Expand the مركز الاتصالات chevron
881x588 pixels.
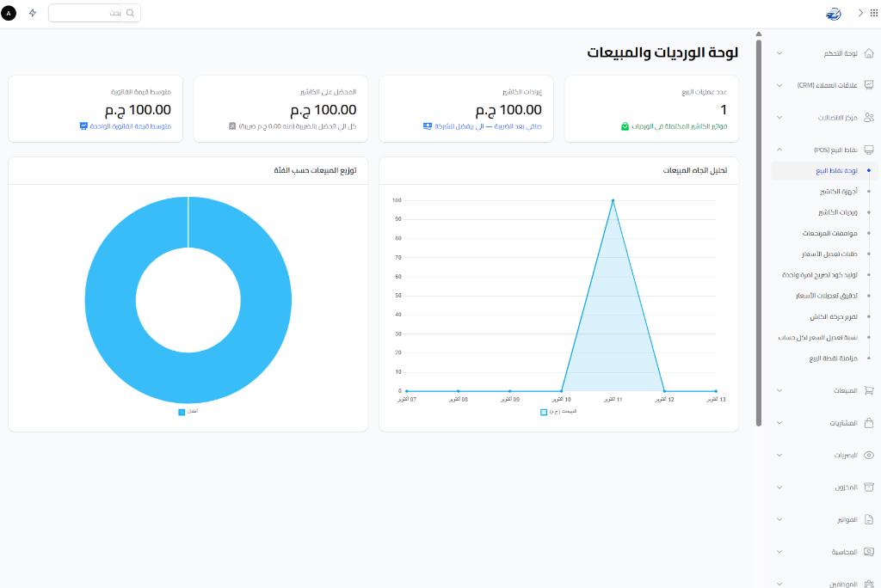[x=779, y=118]
